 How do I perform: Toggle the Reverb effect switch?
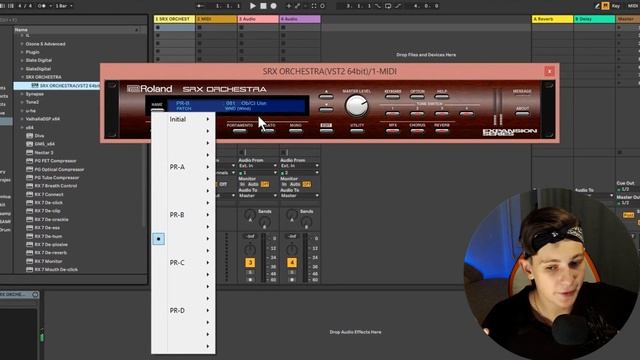pyautogui.click(x=442, y=131)
